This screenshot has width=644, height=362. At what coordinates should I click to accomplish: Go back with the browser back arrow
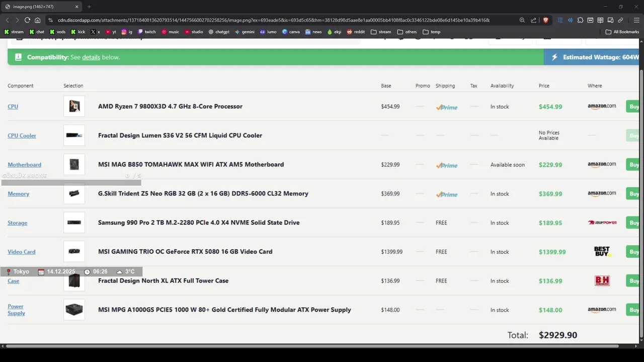tap(7, 20)
